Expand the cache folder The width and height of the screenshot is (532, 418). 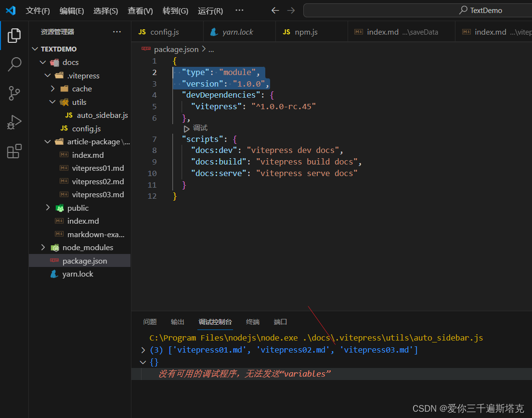(53, 89)
